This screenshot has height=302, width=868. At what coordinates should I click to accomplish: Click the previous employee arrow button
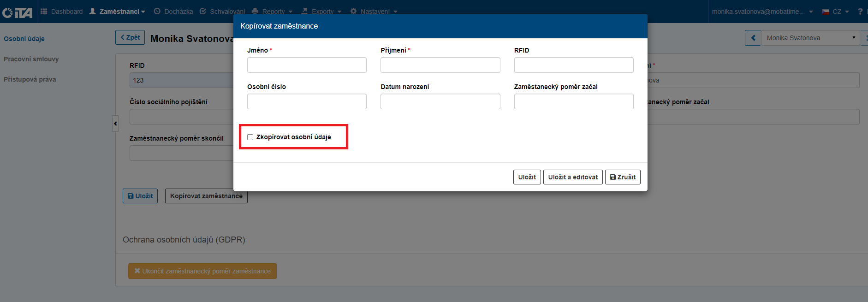(753, 38)
